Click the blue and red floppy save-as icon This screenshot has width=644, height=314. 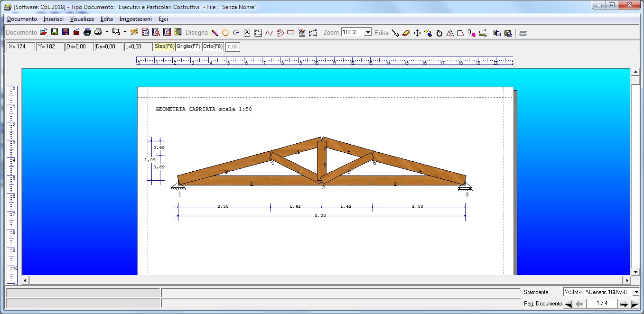point(65,33)
